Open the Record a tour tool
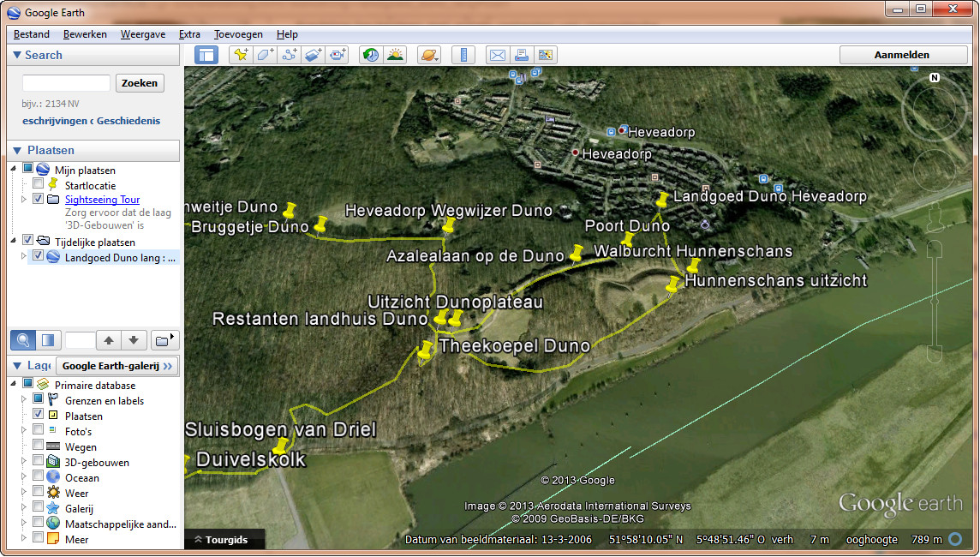The image size is (980, 557). coord(338,54)
